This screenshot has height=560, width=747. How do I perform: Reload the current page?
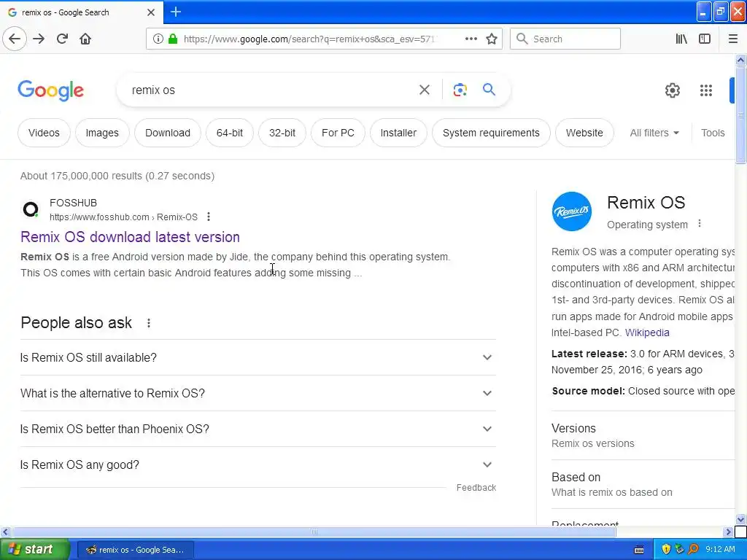point(62,39)
